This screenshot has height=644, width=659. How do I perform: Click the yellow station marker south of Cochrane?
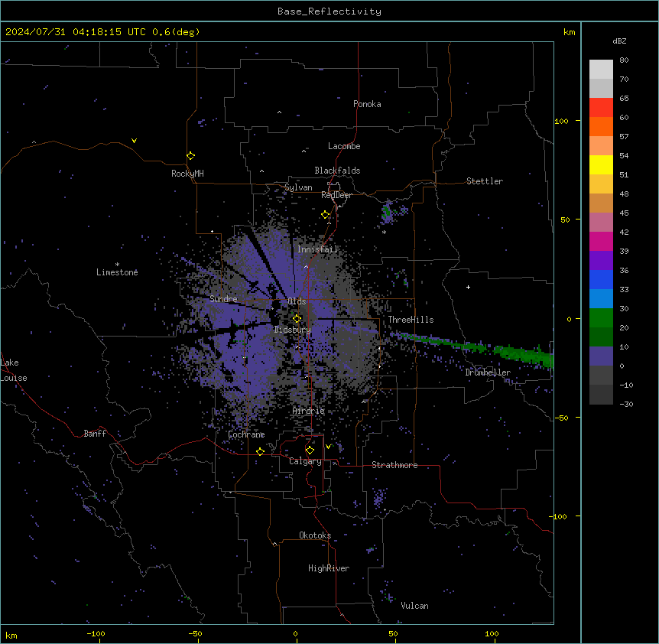tap(260, 451)
